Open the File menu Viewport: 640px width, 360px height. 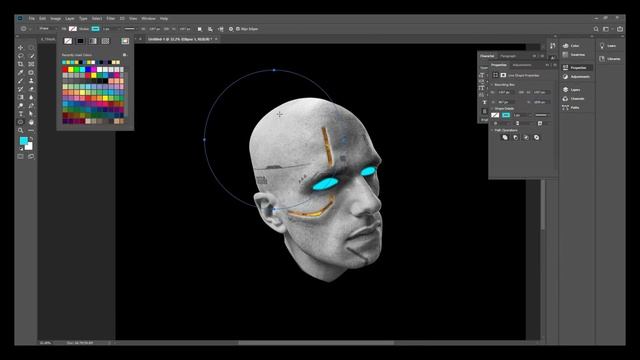pos(31,19)
